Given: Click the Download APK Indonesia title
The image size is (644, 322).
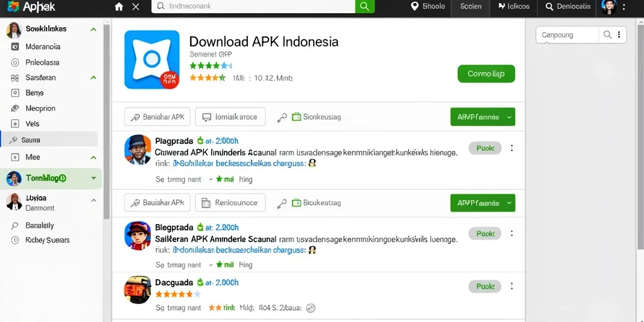Looking at the screenshot, I should point(264,42).
